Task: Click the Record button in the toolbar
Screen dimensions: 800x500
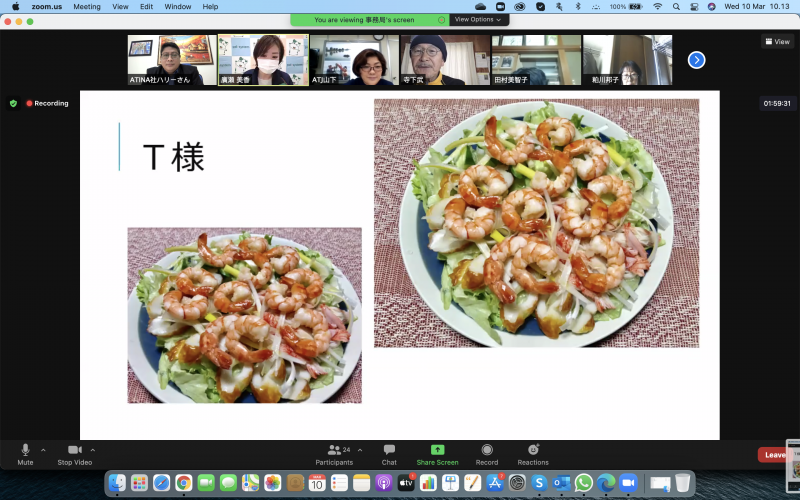Action: pyautogui.click(x=487, y=454)
